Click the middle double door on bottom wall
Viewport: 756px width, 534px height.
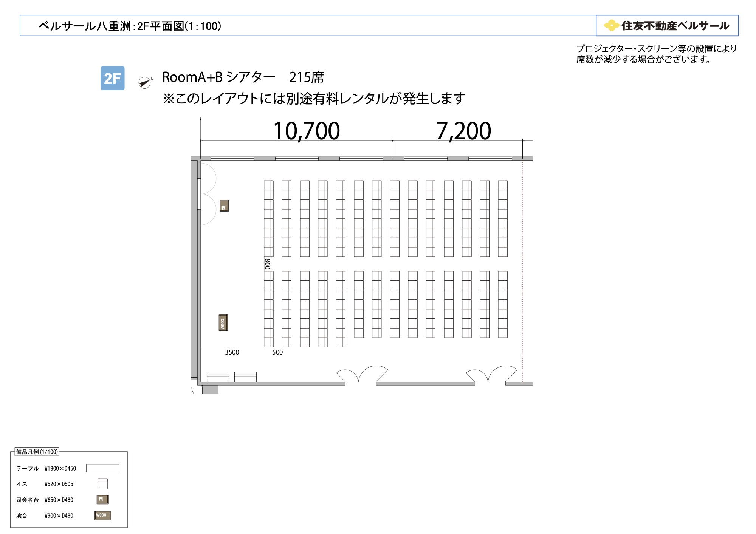[x=362, y=374]
